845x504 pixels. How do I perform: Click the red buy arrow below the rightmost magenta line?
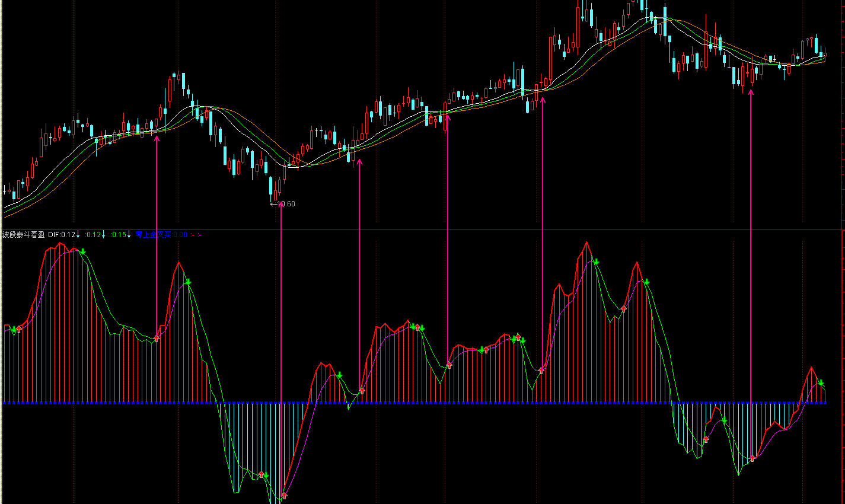tap(752, 458)
